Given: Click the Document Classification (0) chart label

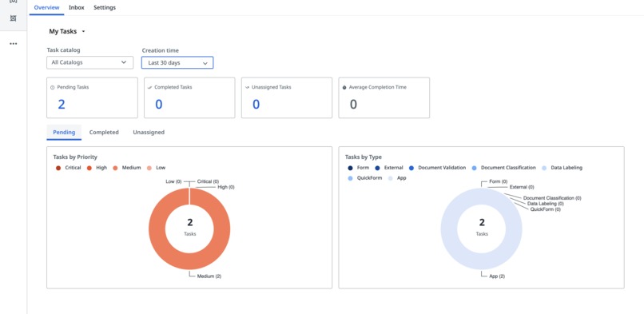Looking at the screenshot, I should point(552,198).
